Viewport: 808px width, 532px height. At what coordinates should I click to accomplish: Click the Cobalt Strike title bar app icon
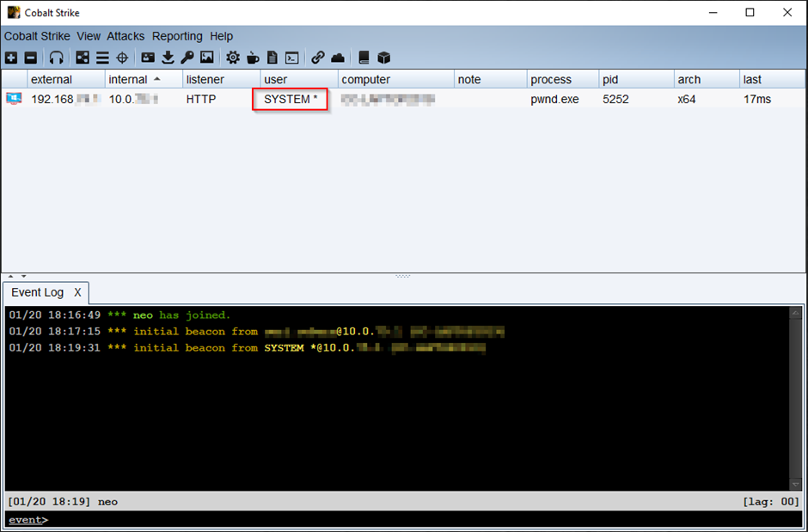click(x=14, y=12)
